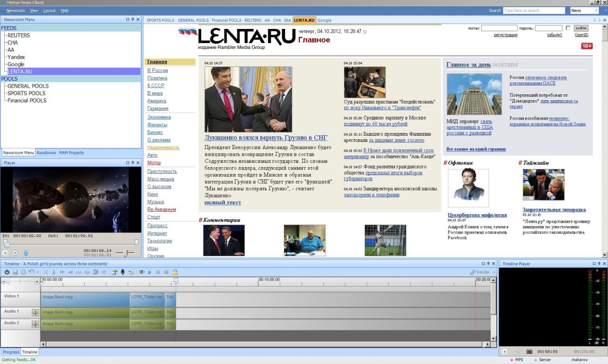Screen dimensions: 608x364
Task: Click the undo arrow in Timeline toolbar
Action: pos(31,272)
